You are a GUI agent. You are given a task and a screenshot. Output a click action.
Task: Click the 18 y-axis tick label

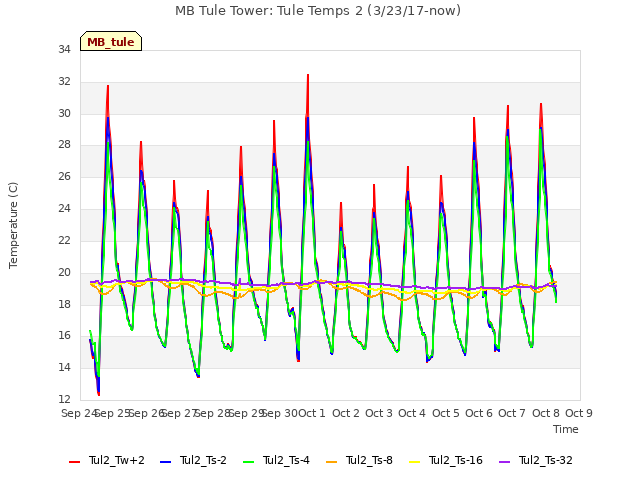[64, 304]
